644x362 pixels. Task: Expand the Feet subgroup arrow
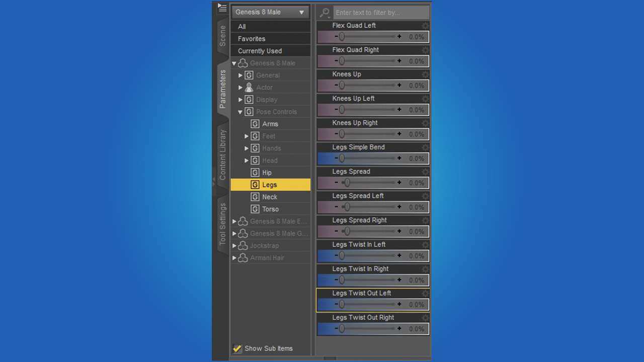click(x=247, y=136)
